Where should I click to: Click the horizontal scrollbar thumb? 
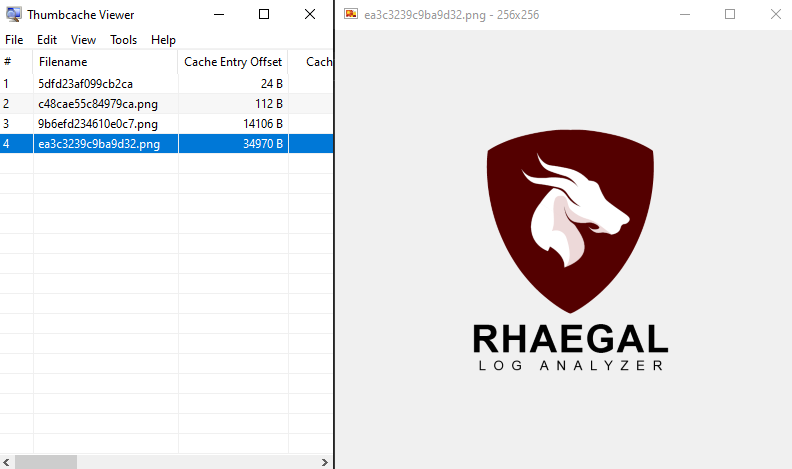tap(45, 462)
